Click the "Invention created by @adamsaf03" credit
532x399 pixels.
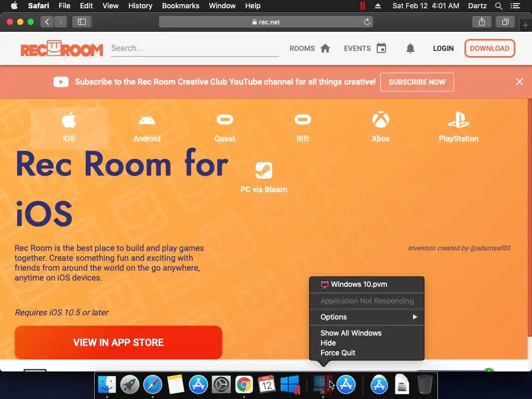pyautogui.click(x=459, y=248)
